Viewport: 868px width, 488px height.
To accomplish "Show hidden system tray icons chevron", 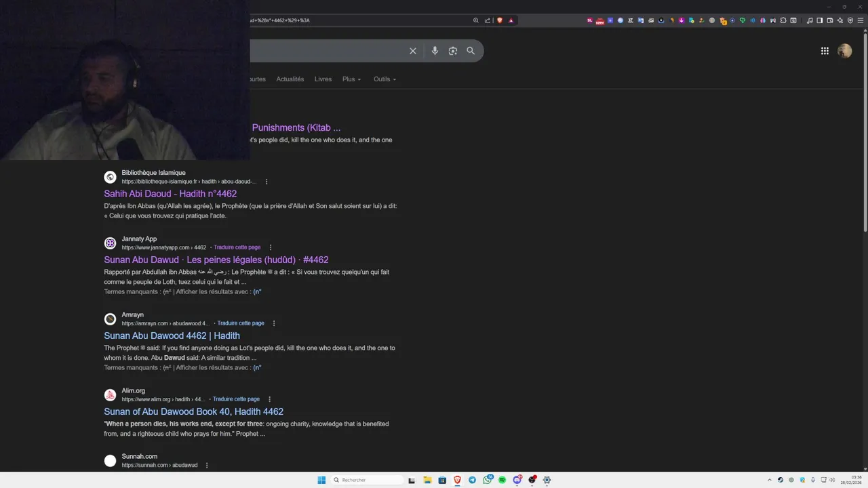I will pyautogui.click(x=770, y=480).
